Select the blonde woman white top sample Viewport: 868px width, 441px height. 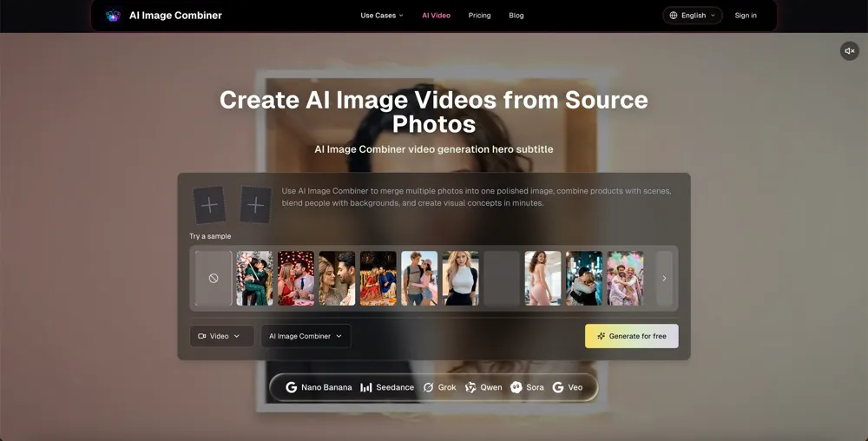(460, 279)
